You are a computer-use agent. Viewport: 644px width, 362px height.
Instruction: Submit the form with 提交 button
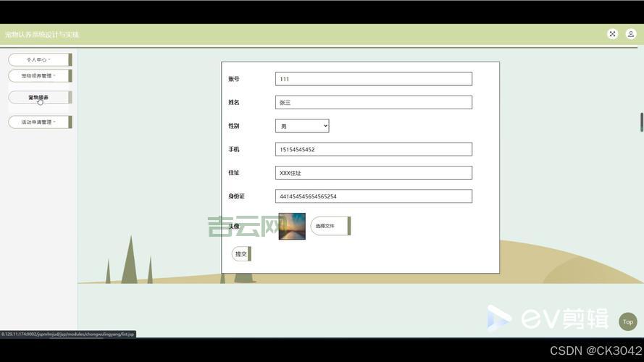click(241, 254)
